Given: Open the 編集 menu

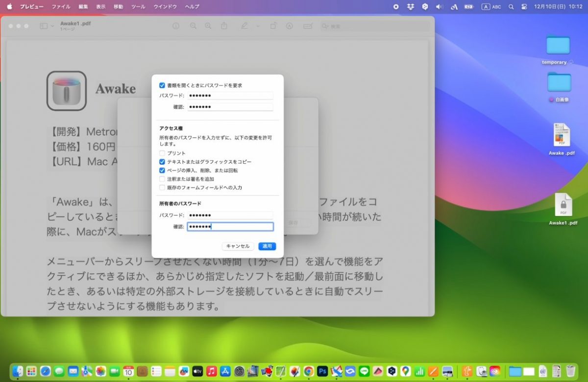Looking at the screenshot, I should [83, 7].
